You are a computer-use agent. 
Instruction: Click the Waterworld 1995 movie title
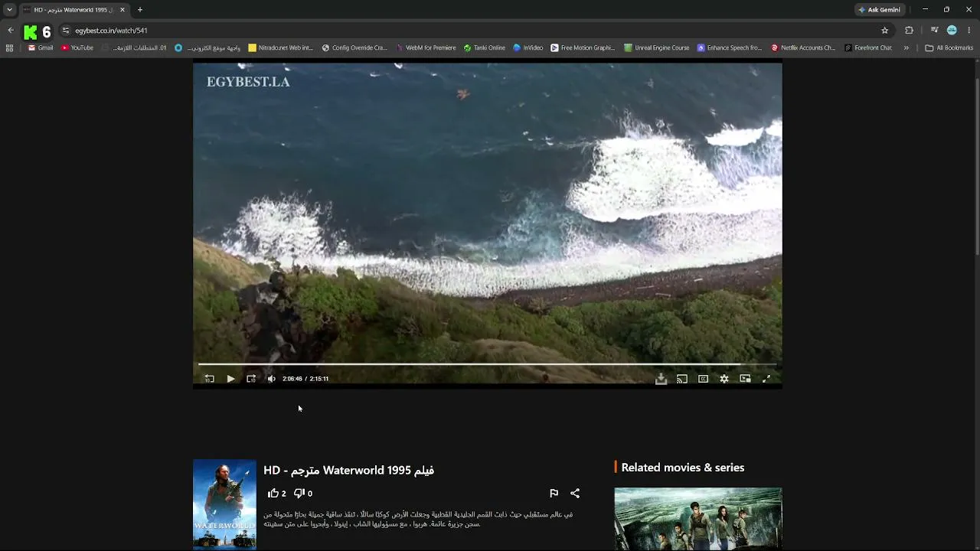[x=348, y=470]
